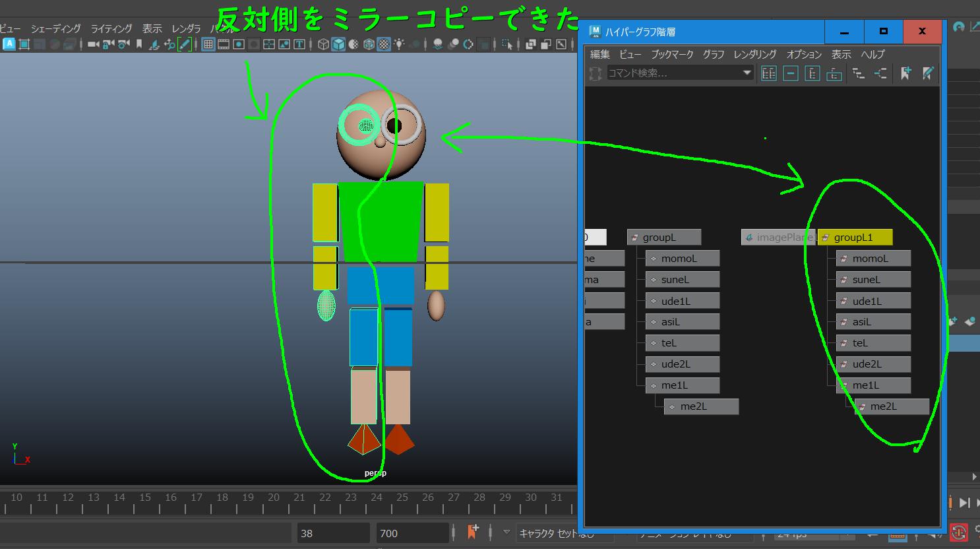Click the frame all icon in Hypergraph
980x549 pixels.
[769, 73]
